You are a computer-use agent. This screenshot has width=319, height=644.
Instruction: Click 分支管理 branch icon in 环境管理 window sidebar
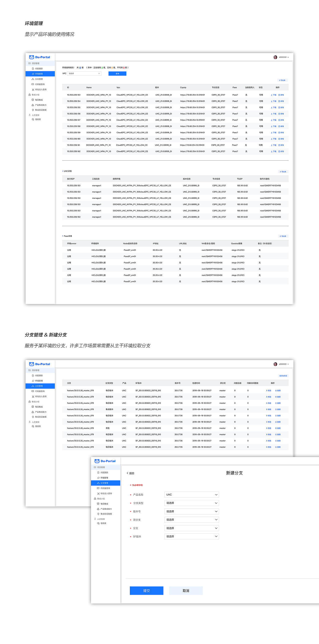tap(33, 79)
